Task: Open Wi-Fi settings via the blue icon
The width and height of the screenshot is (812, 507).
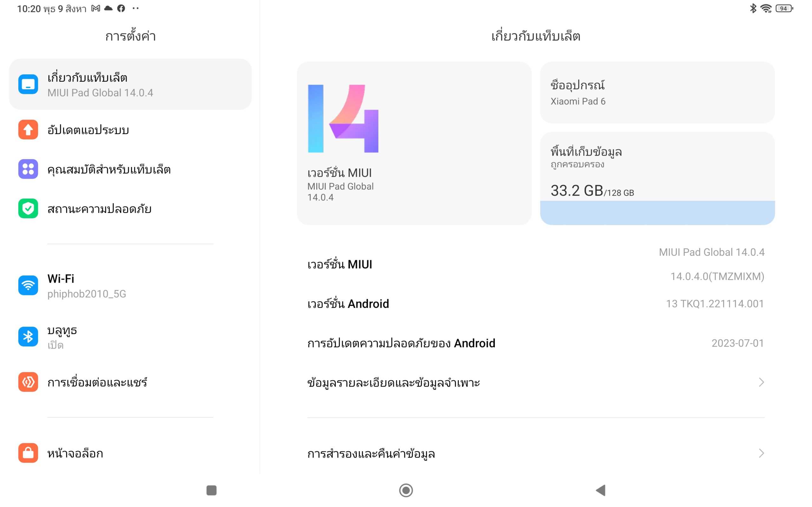Action: coord(28,286)
